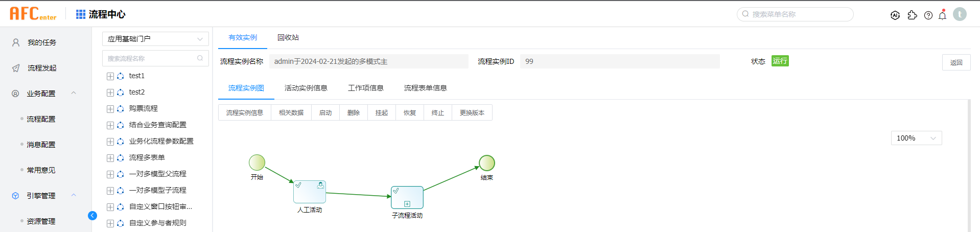Select the 人工活动 node in diagram
The image size is (980, 232).
(310, 192)
